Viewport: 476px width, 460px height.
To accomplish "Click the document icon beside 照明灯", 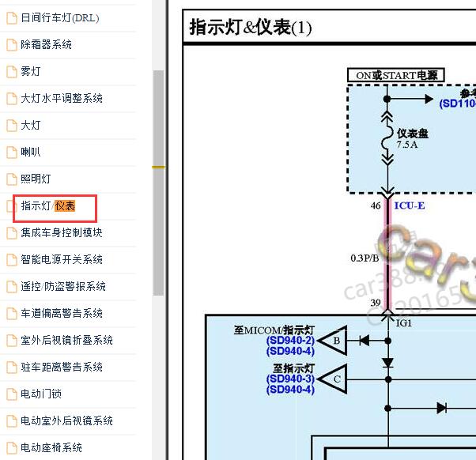I will click(x=12, y=179).
